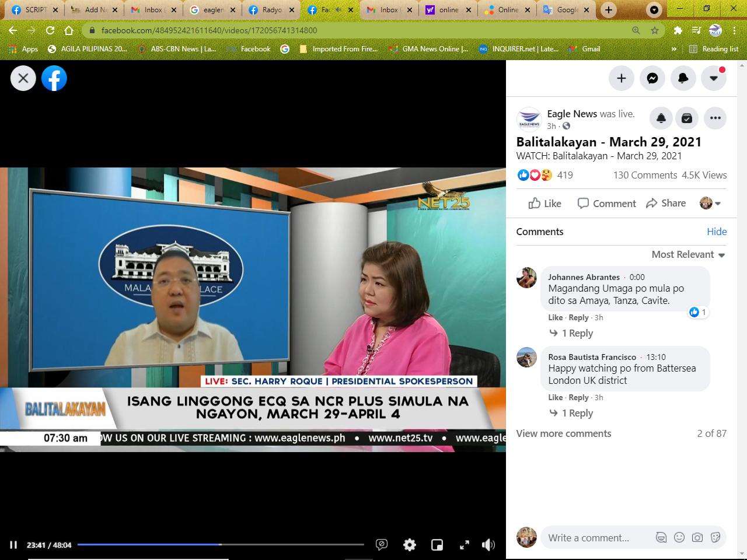Like the Balitalakayan video
The image size is (747, 560).
point(544,203)
